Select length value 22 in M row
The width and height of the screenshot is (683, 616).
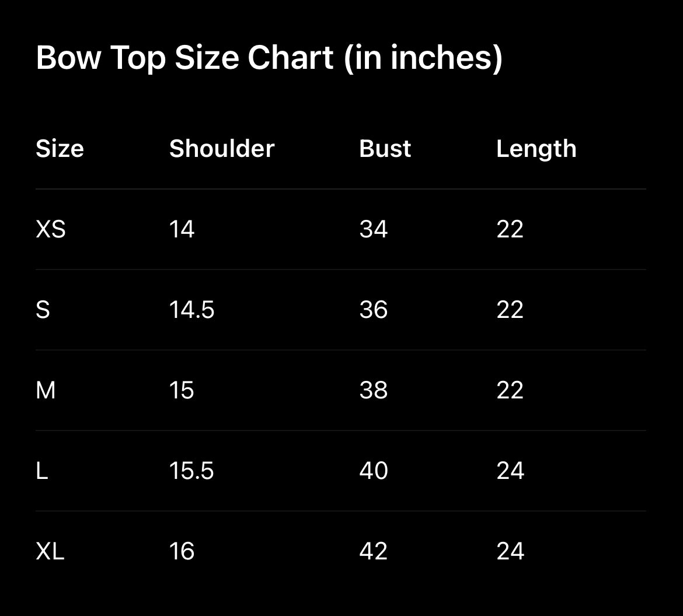click(510, 390)
